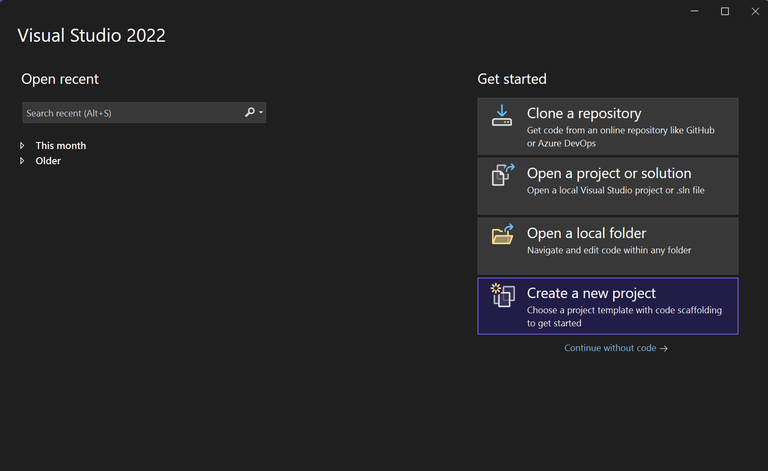Click the magnifier icon in Search recent
Screen dimensions: 768x471
click(250, 112)
